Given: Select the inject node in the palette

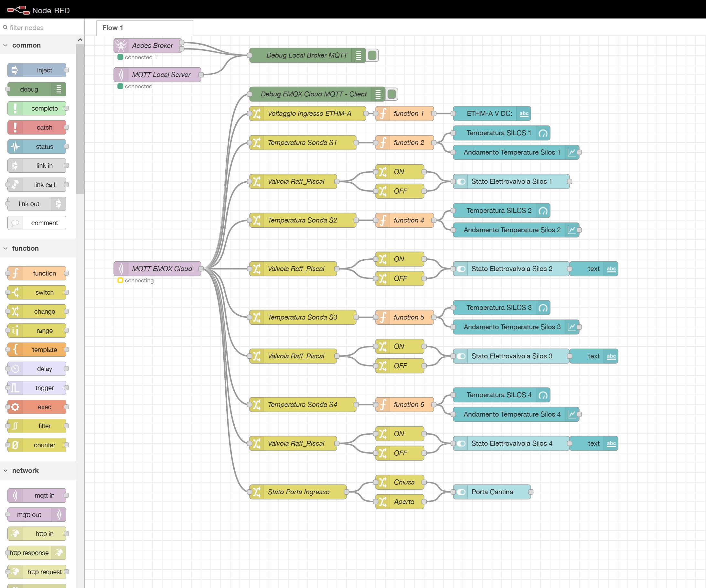Looking at the screenshot, I should point(37,70).
